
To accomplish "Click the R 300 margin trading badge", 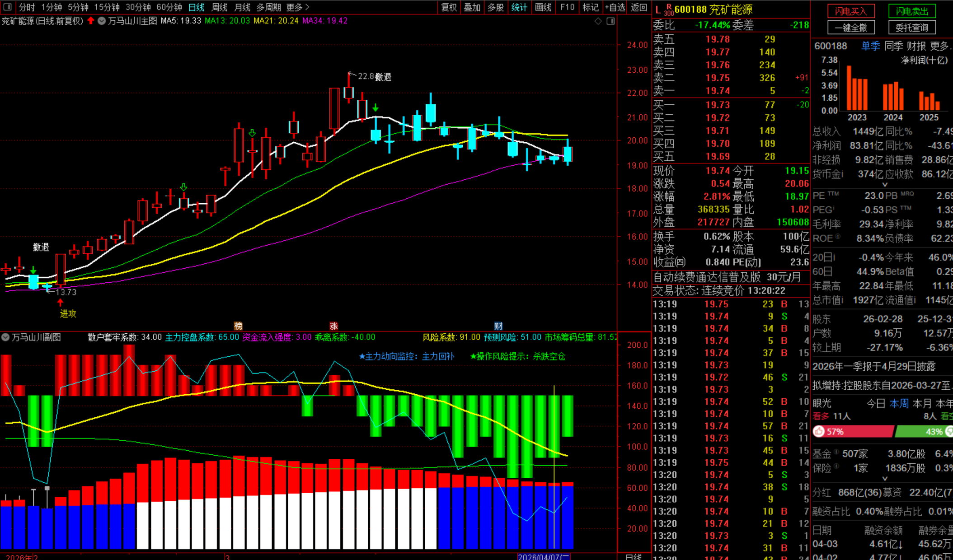I will [669, 9].
